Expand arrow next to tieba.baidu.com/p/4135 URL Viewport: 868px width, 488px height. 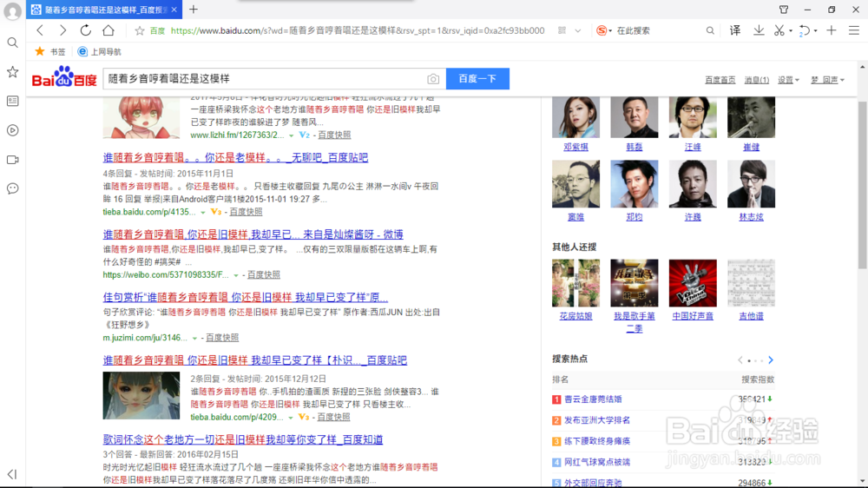[x=202, y=212]
